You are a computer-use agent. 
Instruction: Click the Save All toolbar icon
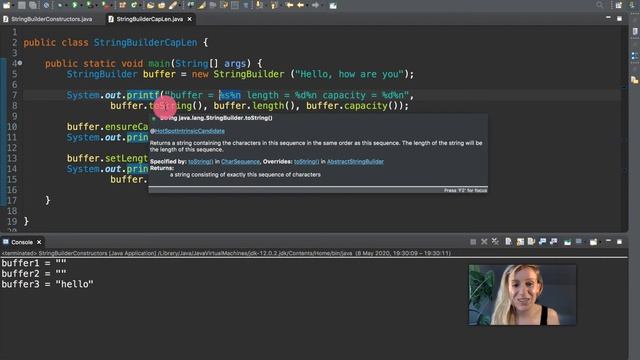(33, 5)
